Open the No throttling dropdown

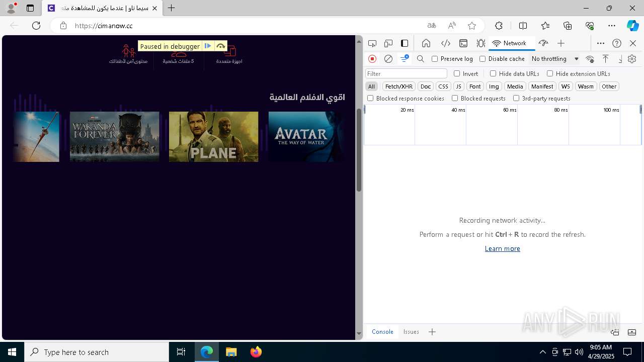tap(555, 59)
